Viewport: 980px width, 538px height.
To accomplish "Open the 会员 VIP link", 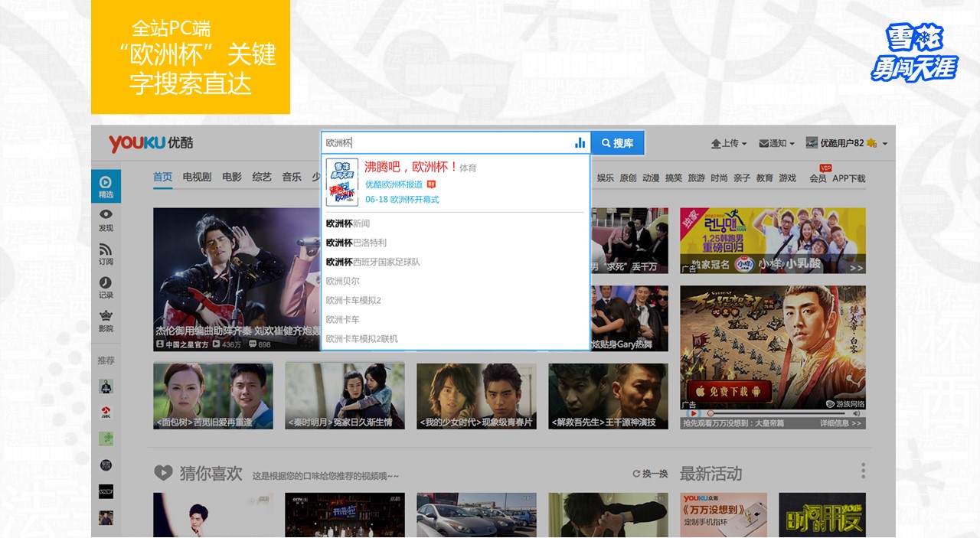I will 818,178.
